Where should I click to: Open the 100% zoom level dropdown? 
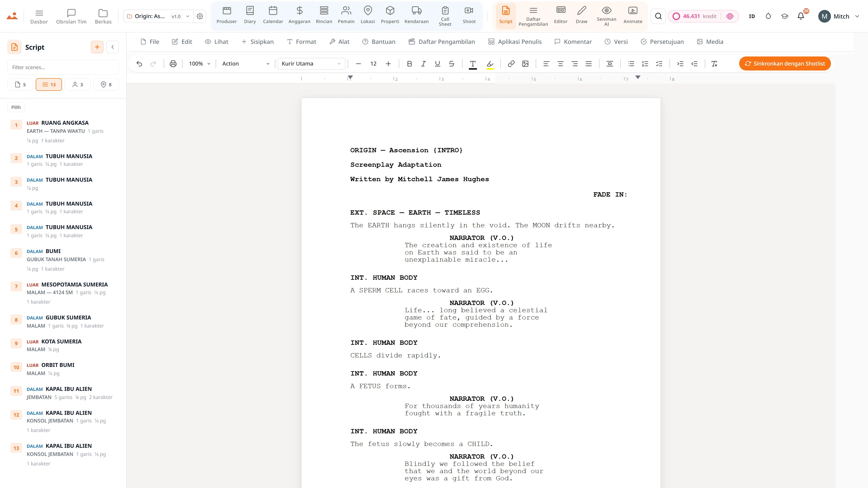pos(199,64)
